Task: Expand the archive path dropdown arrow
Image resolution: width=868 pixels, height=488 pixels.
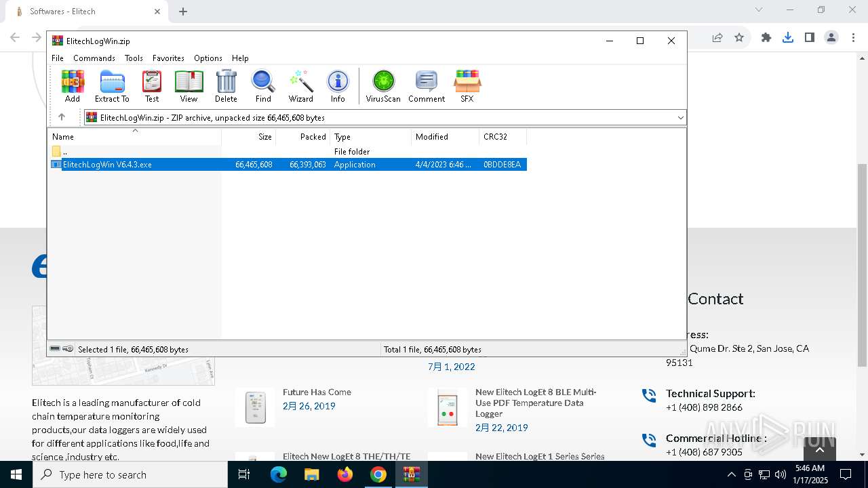Action: tap(680, 118)
